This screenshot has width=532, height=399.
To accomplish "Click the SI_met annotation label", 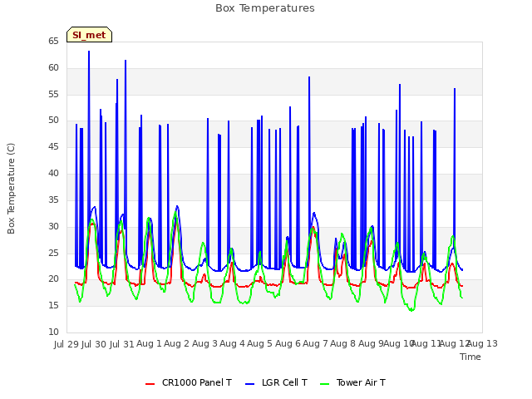I will pyautogui.click(x=89, y=35).
